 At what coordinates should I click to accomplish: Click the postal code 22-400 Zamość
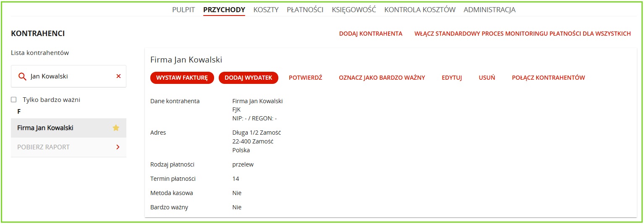click(x=253, y=141)
